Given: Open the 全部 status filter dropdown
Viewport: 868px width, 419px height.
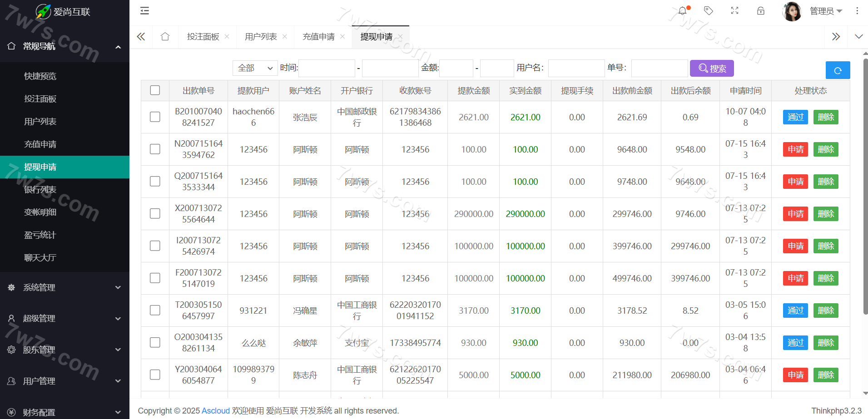Looking at the screenshot, I should [255, 68].
